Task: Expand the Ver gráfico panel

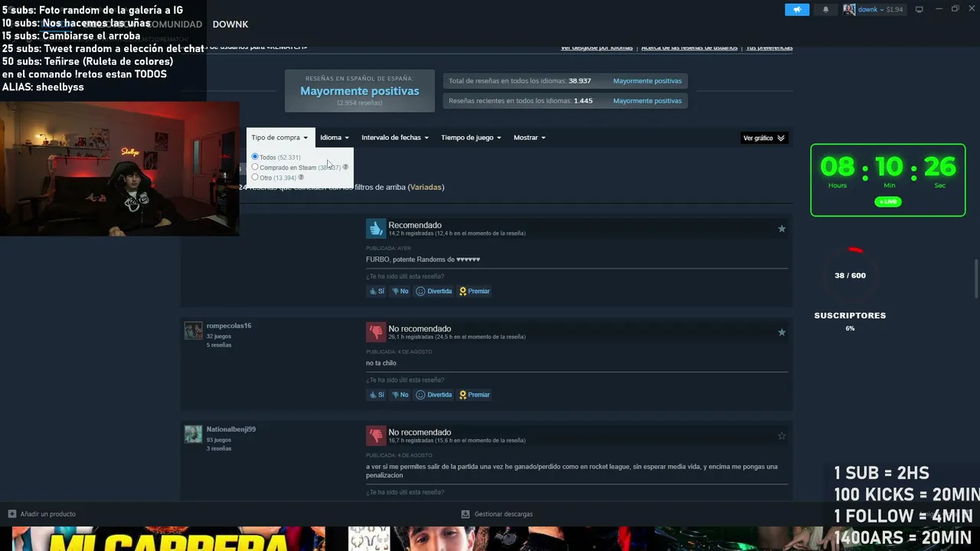Action: [764, 139]
